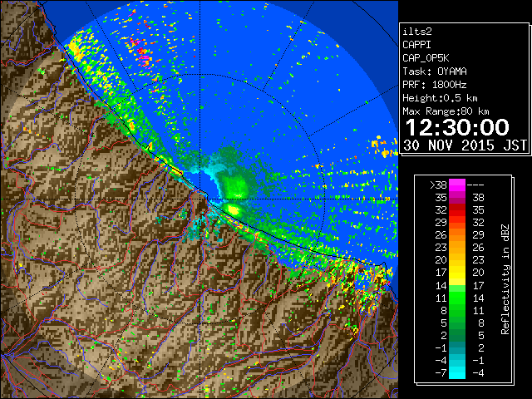Click the 'Height:0.5 km' line
Screen dimensions: 532x399
point(440,98)
